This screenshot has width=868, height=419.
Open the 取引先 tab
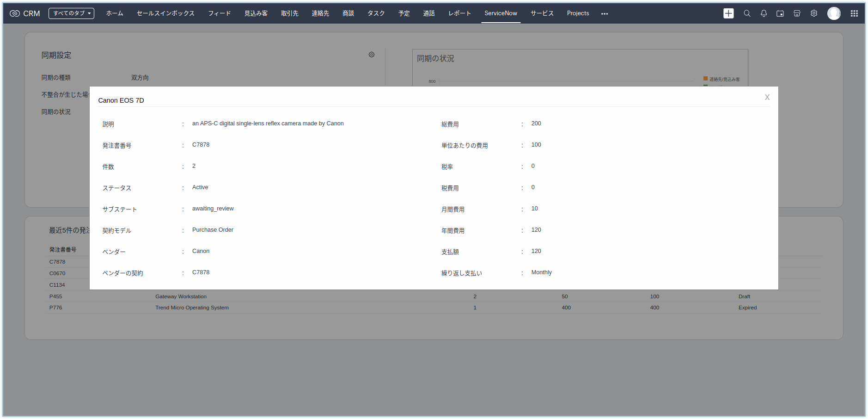(x=290, y=13)
